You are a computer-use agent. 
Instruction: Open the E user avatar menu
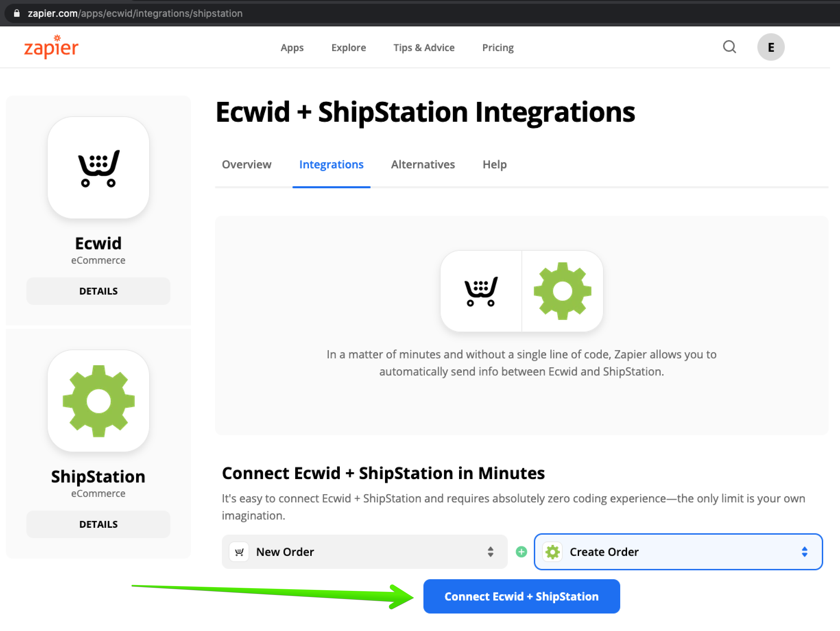coord(770,47)
